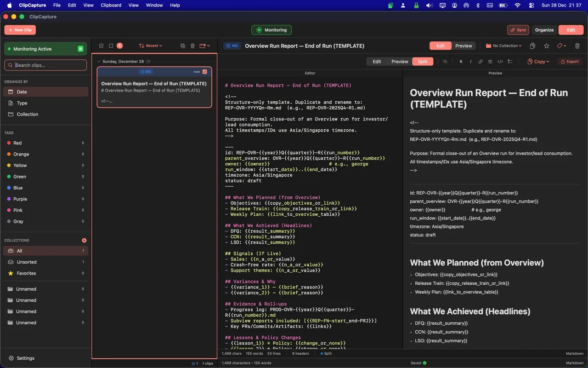Create a clip with the New Clip button

coord(20,29)
